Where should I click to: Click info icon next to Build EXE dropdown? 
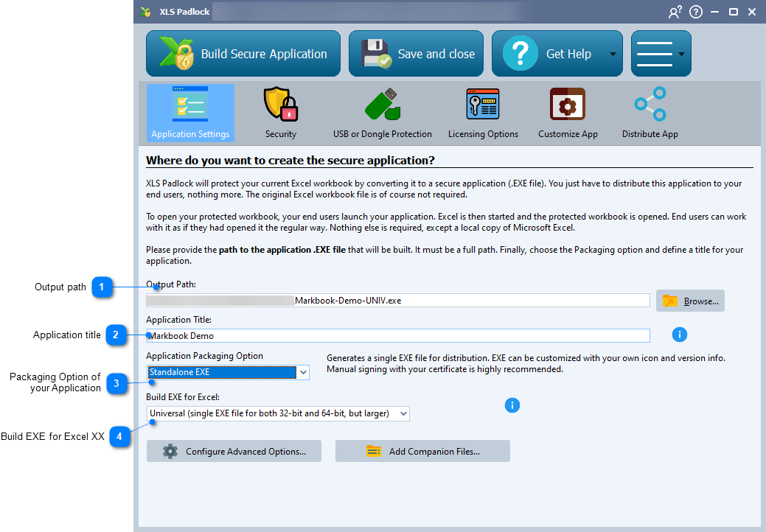(512, 405)
